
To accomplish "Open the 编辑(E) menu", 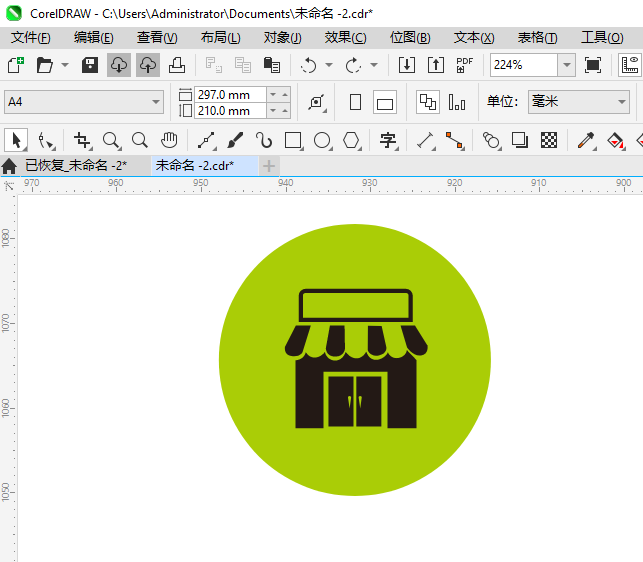I will pos(93,38).
